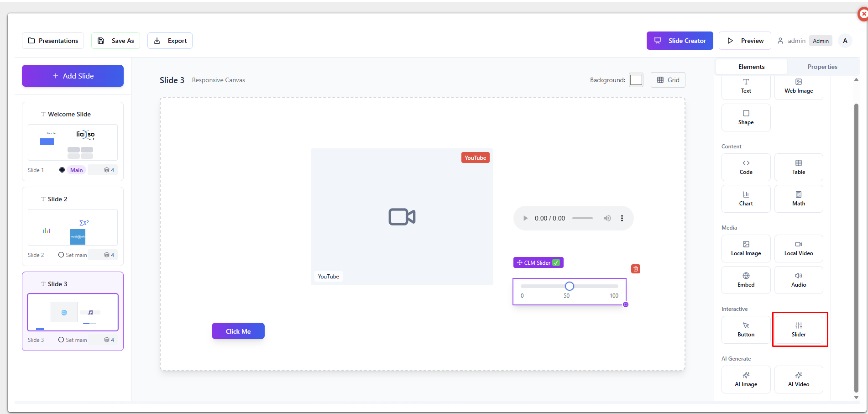Image resolution: width=868 pixels, height=414 pixels.
Task: Insert a Code element
Action: [x=746, y=167]
